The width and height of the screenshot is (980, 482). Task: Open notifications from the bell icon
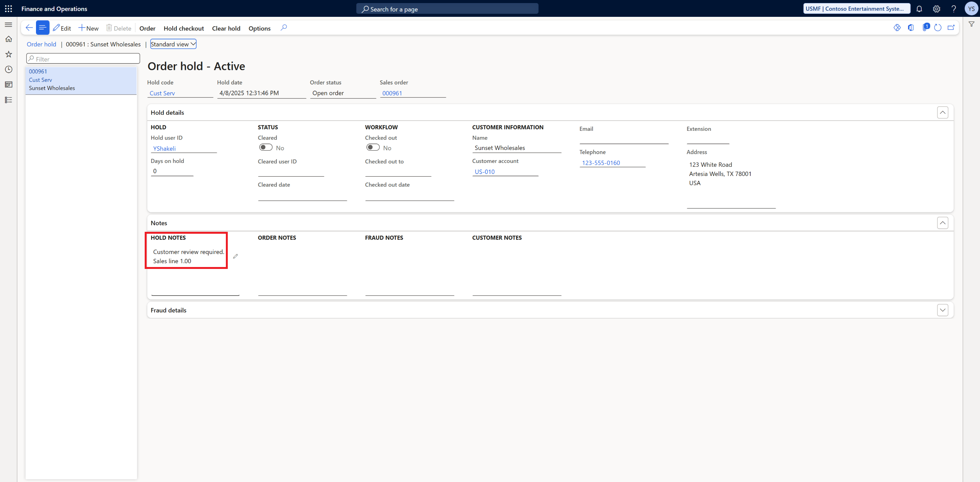click(x=920, y=8)
